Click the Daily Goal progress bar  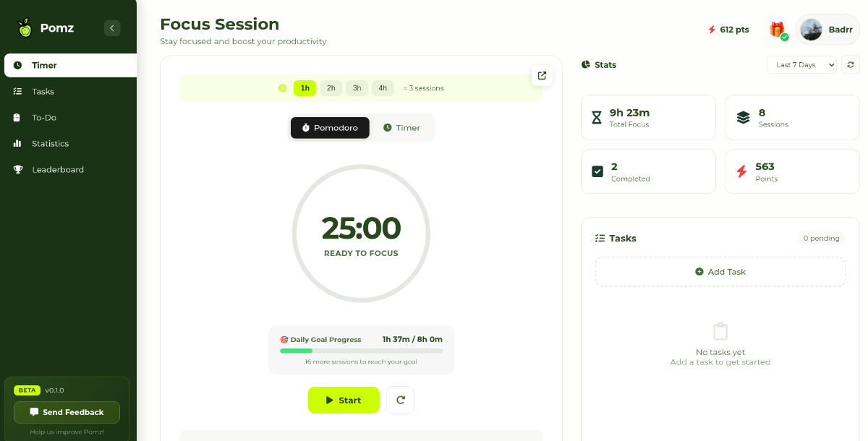pos(361,351)
